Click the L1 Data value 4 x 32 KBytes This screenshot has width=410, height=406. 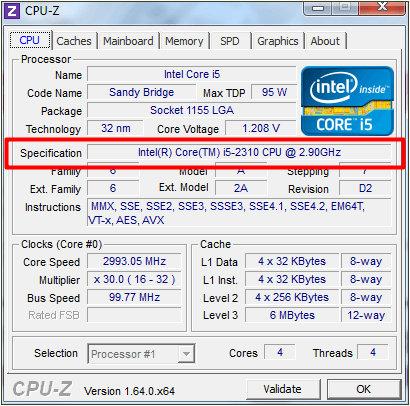(x=292, y=261)
